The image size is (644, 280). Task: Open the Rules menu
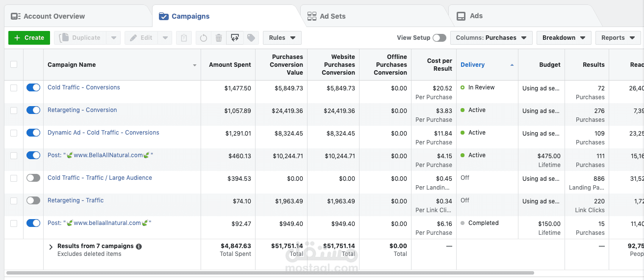(282, 38)
